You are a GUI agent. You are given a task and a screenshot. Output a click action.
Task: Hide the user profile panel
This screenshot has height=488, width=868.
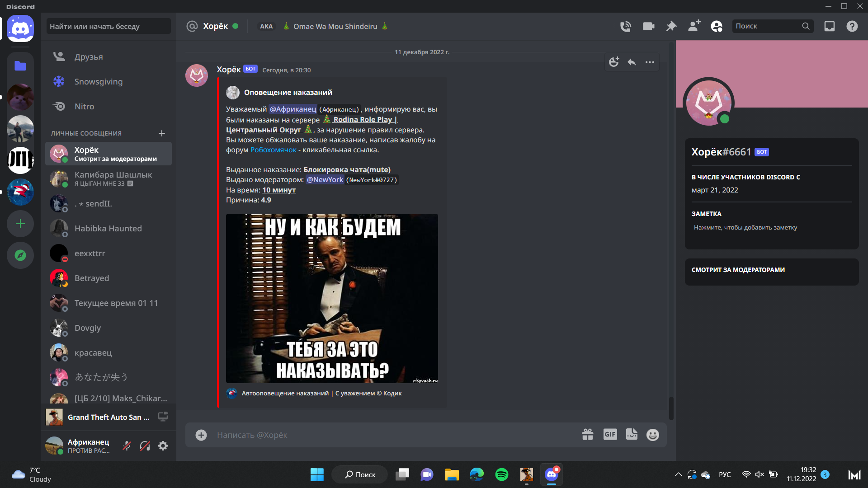pyautogui.click(x=717, y=26)
